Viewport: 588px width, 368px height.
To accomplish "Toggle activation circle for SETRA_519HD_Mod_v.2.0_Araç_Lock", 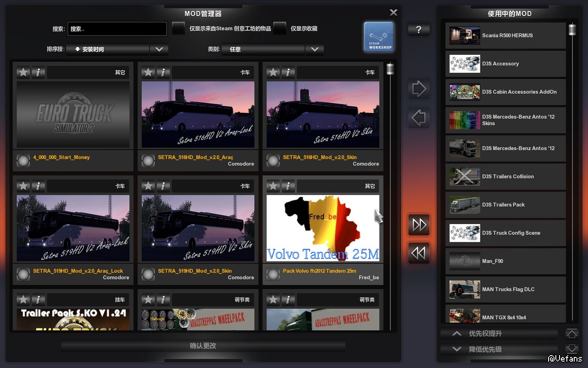I will pos(23,274).
